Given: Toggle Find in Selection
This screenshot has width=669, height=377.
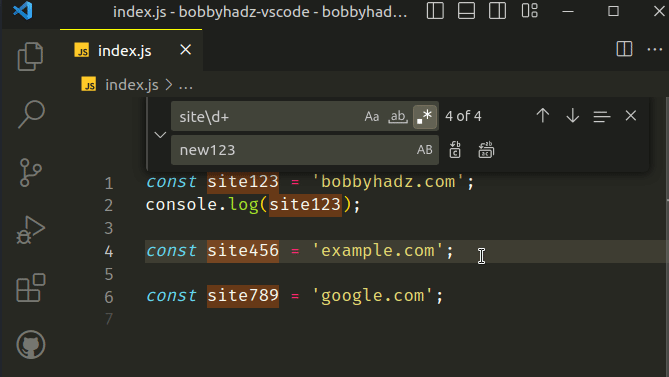Looking at the screenshot, I should pos(602,116).
